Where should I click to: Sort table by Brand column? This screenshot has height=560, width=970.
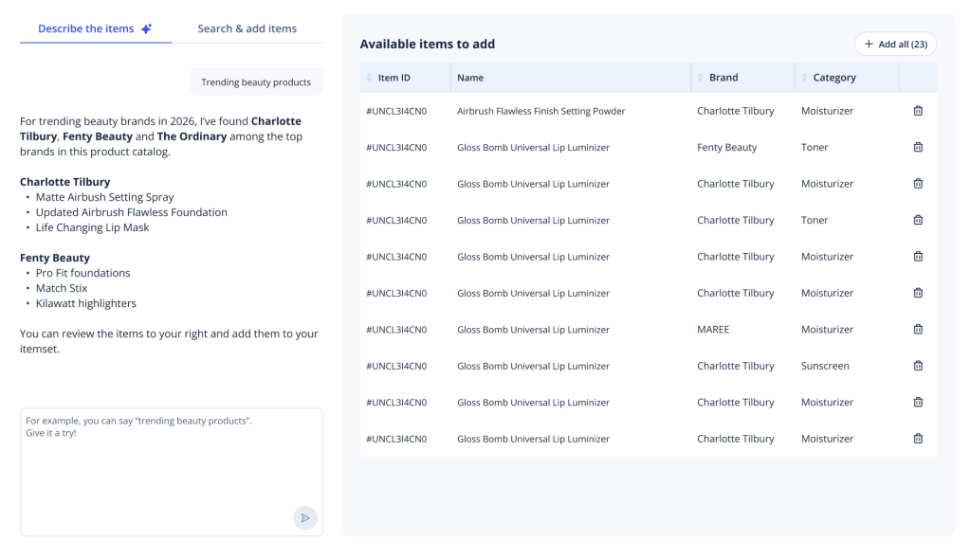pos(701,78)
